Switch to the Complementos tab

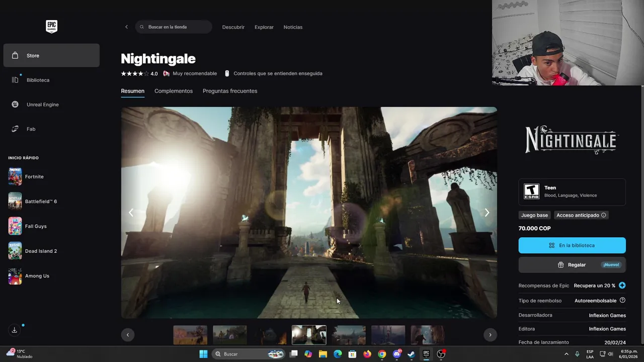[x=174, y=91]
